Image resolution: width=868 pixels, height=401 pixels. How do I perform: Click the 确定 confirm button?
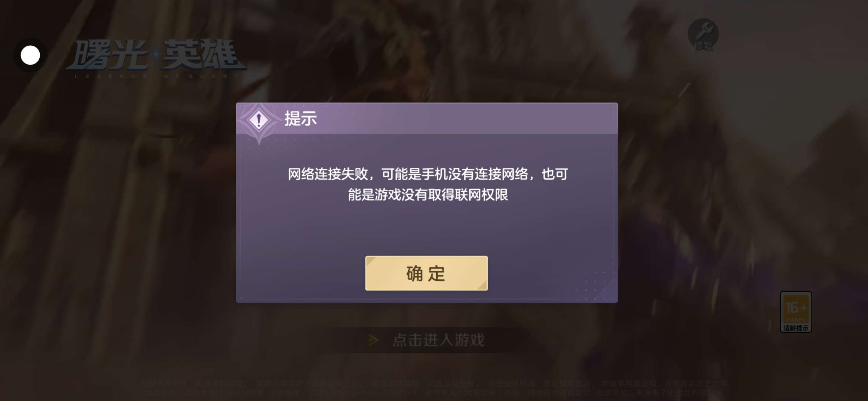coord(426,273)
